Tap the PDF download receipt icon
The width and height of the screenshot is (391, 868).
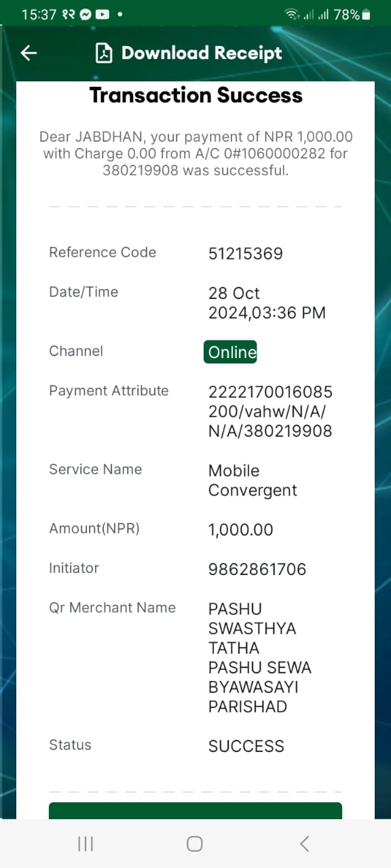pyautogui.click(x=104, y=53)
